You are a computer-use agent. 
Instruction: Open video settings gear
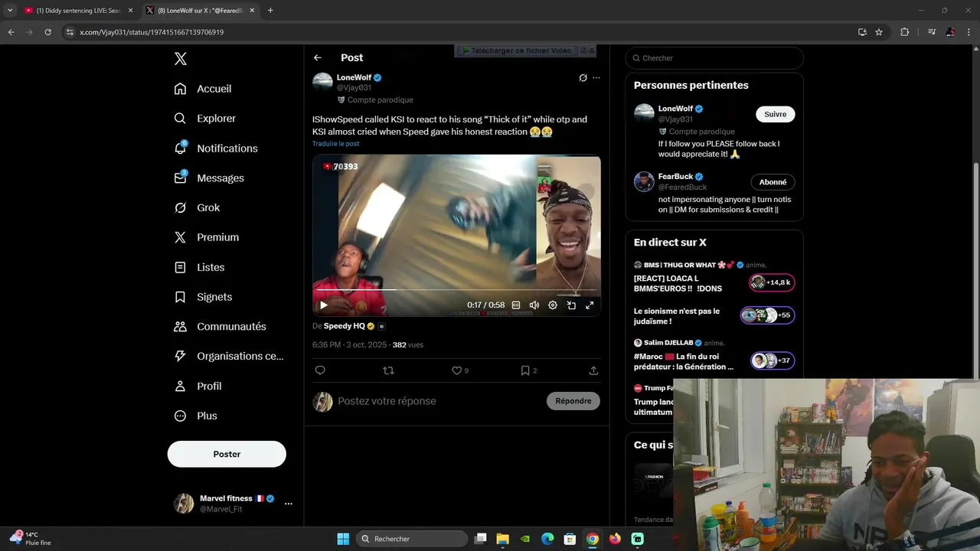[x=553, y=305]
